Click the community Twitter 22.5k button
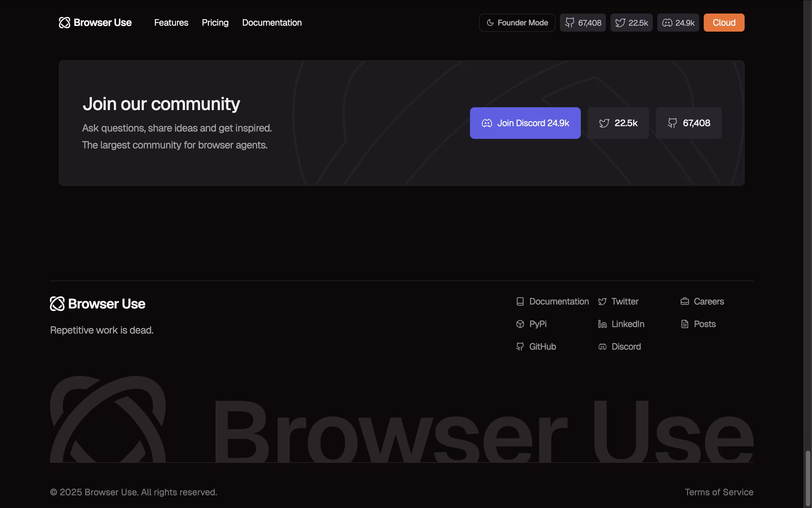The width and height of the screenshot is (812, 508). 618,123
